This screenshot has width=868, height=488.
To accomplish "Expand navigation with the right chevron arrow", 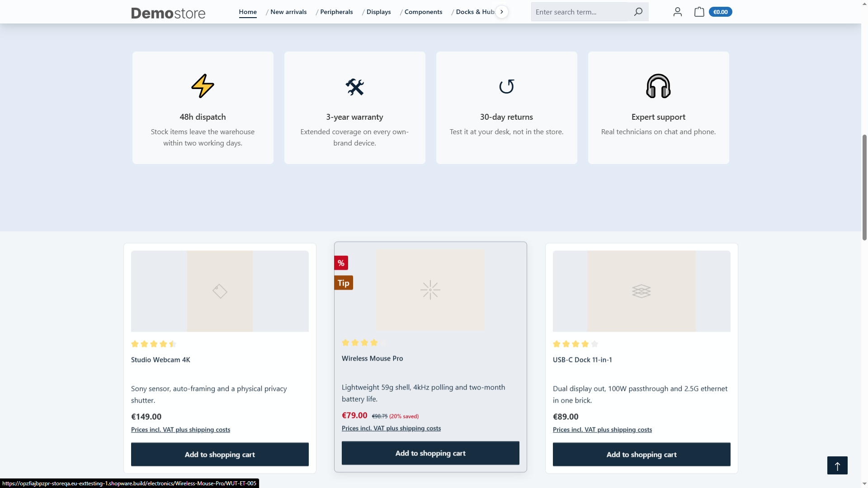I will [x=502, y=12].
